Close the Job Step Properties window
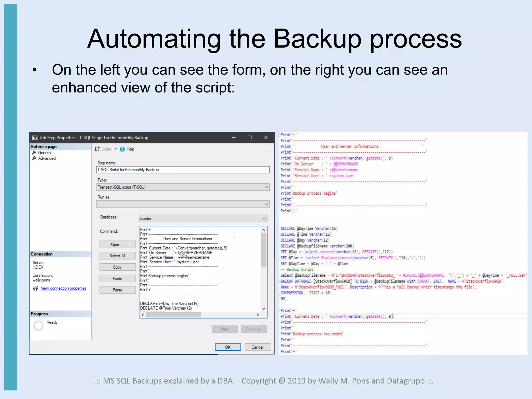This screenshot has width=532, height=399. (266, 138)
